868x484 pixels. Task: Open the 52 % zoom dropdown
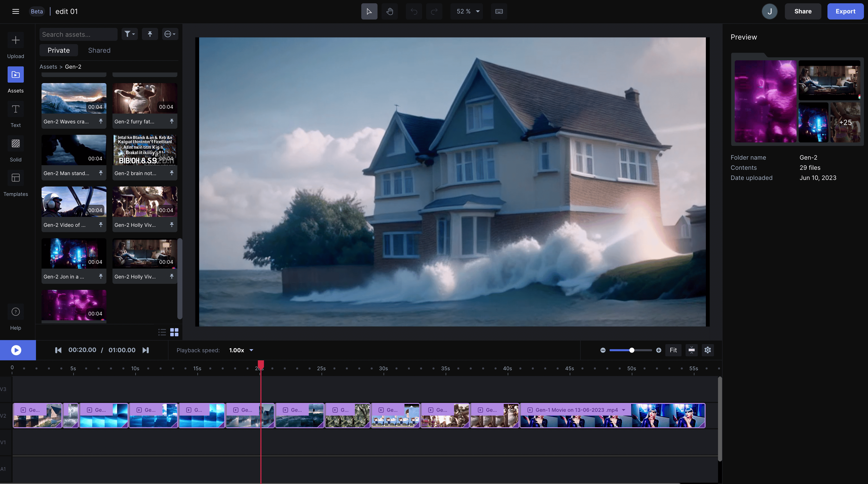[x=467, y=11]
